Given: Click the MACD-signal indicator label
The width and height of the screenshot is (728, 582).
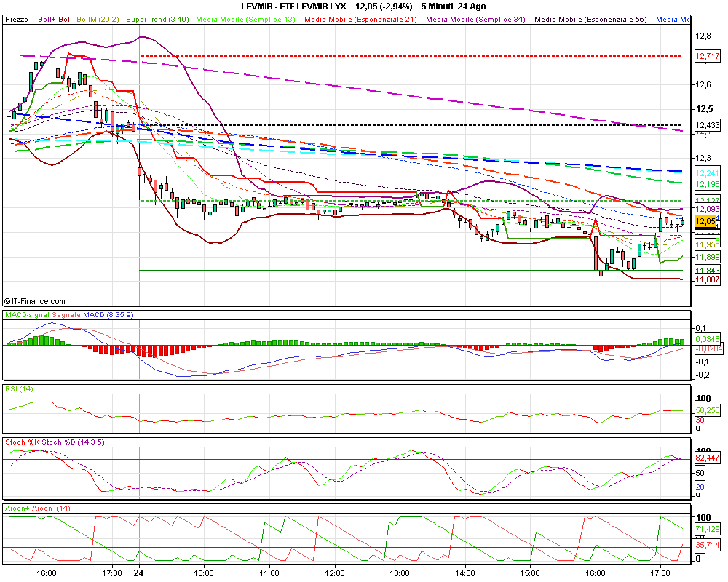Looking at the screenshot, I should pos(27,315).
